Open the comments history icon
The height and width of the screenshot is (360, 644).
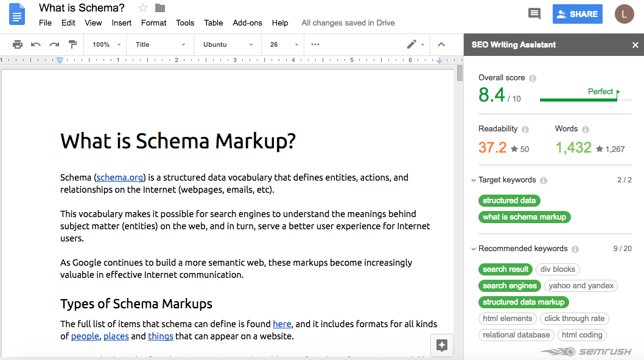534,14
